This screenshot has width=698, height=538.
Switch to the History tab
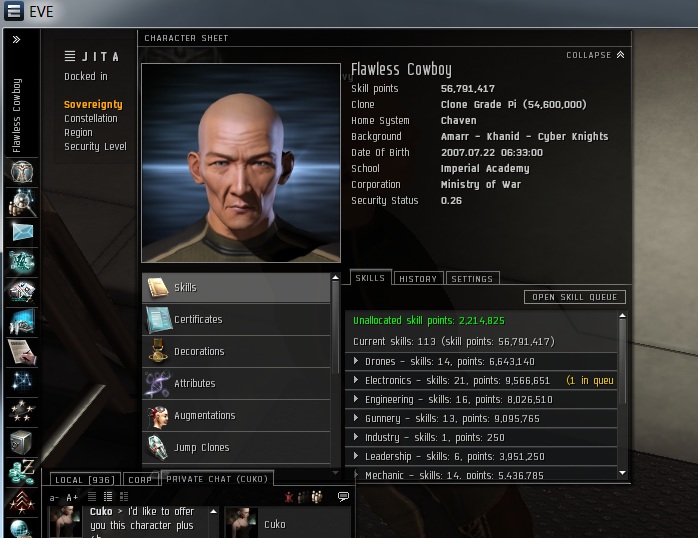point(418,279)
